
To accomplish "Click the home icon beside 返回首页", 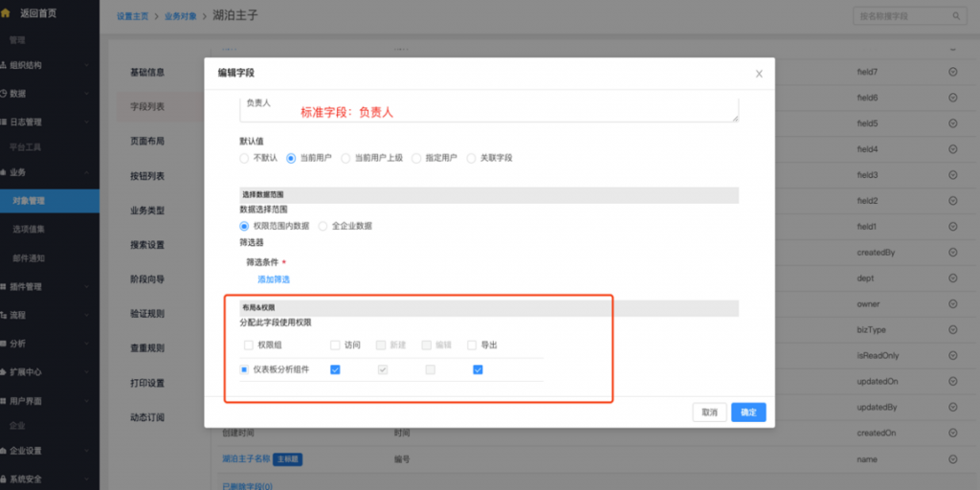I will [x=5, y=12].
